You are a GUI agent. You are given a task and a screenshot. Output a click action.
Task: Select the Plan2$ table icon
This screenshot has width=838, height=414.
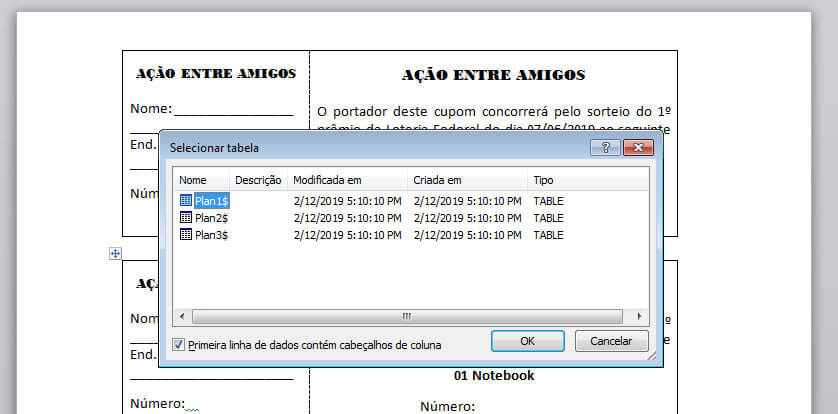tap(185, 217)
